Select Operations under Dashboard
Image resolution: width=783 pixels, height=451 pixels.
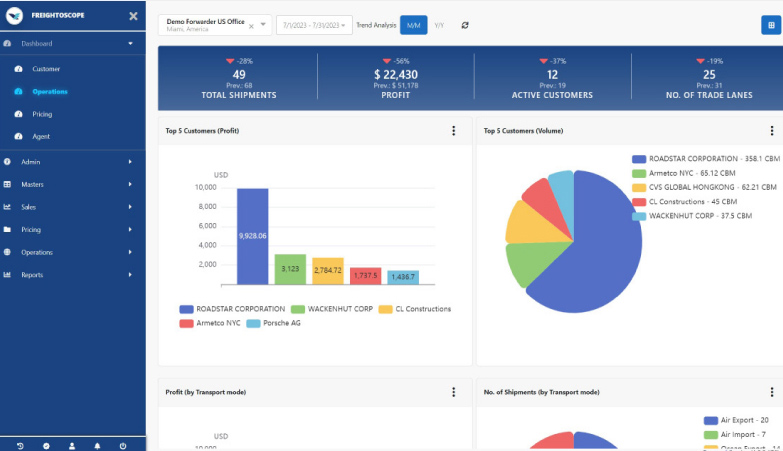pyautogui.click(x=50, y=91)
